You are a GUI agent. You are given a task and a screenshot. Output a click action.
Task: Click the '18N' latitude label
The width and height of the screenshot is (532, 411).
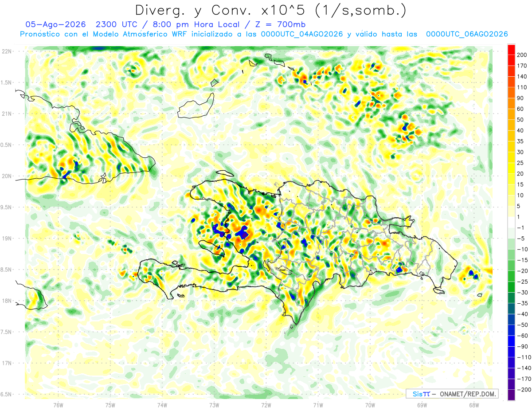point(7,301)
